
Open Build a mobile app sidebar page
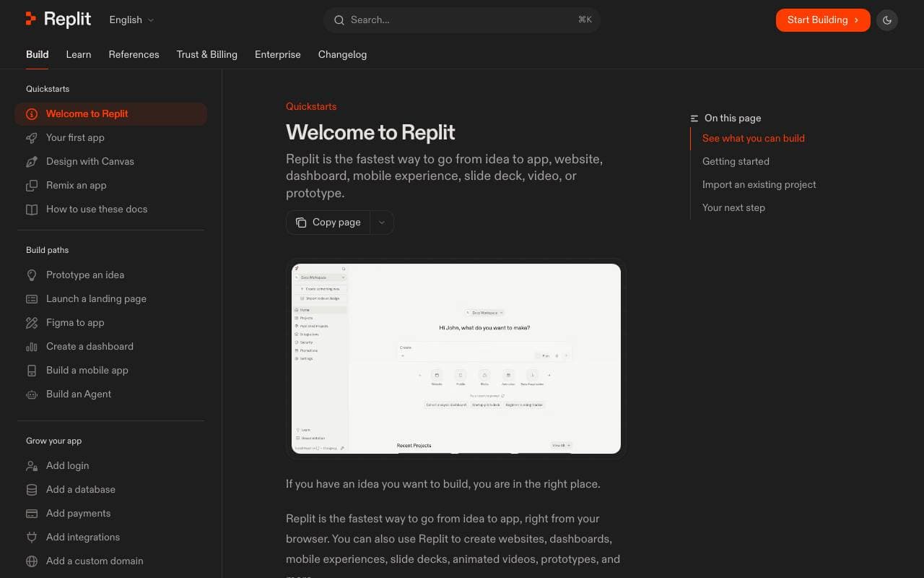[x=111, y=371]
